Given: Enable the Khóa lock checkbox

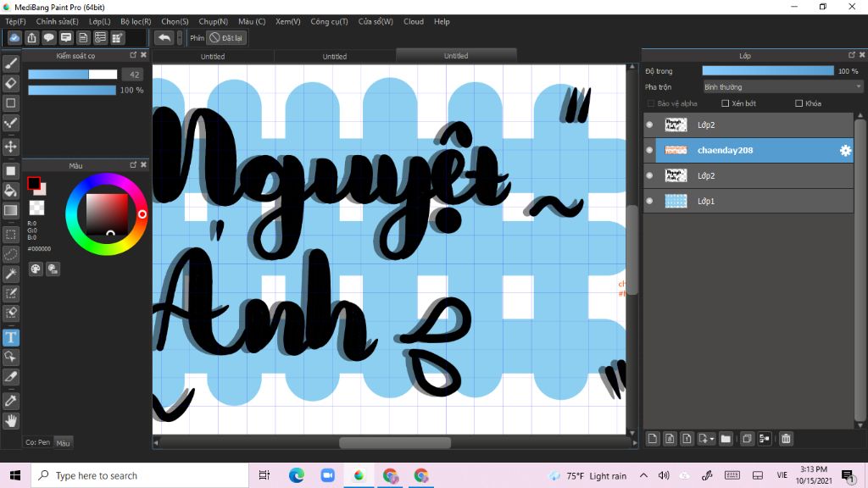Looking at the screenshot, I should coord(798,103).
